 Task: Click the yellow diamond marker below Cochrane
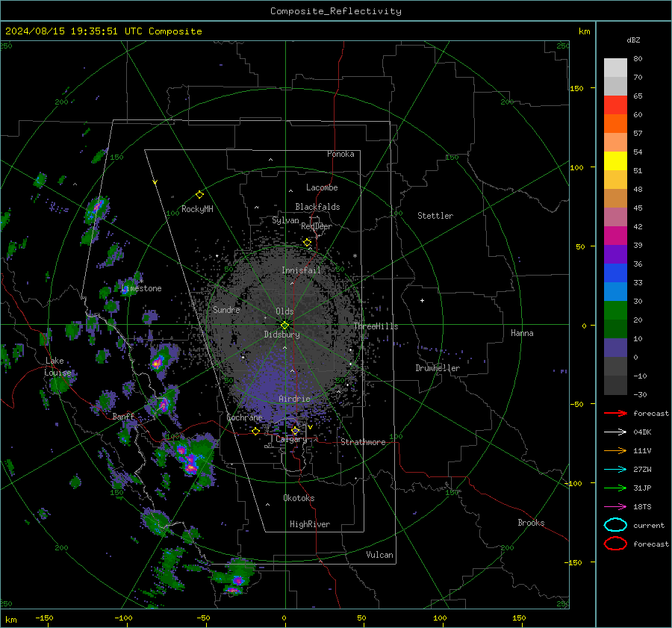pyautogui.click(x=255, y=432)
